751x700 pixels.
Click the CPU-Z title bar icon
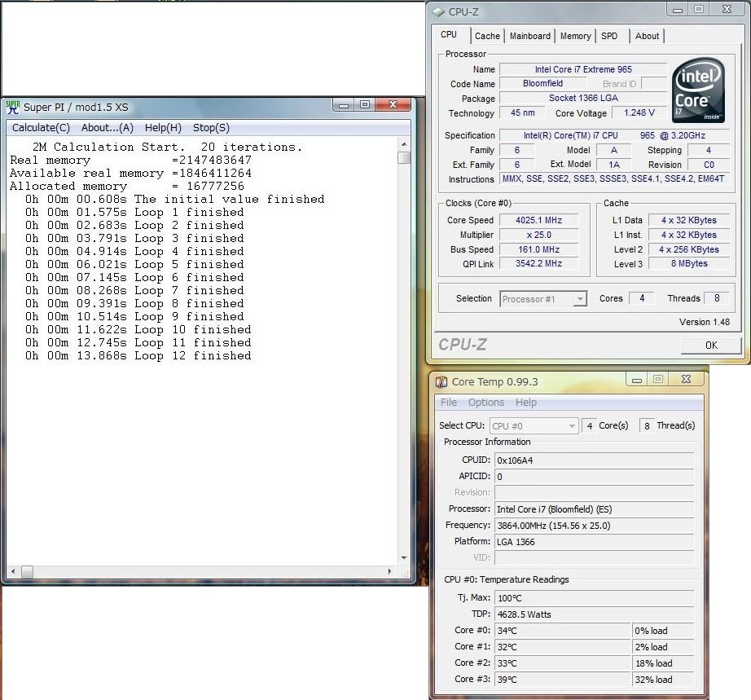tap(438, 11)
